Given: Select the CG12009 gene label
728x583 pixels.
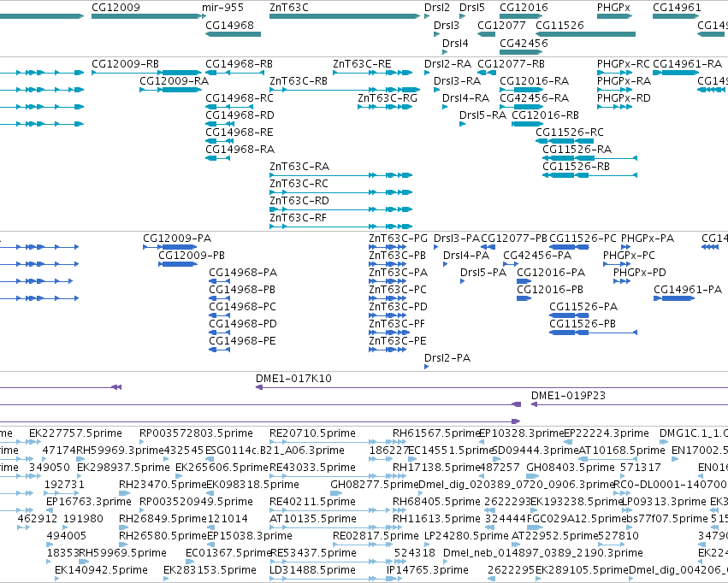Looking at the screenshot, I should pyautogui.click(x=115, y=8).
